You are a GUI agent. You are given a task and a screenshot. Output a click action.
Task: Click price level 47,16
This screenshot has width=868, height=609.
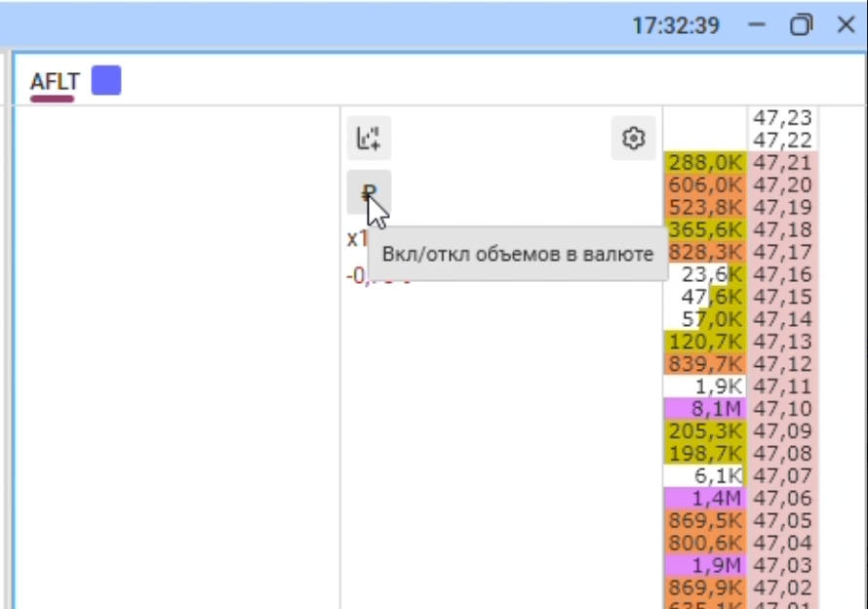[x=782, y=274]
